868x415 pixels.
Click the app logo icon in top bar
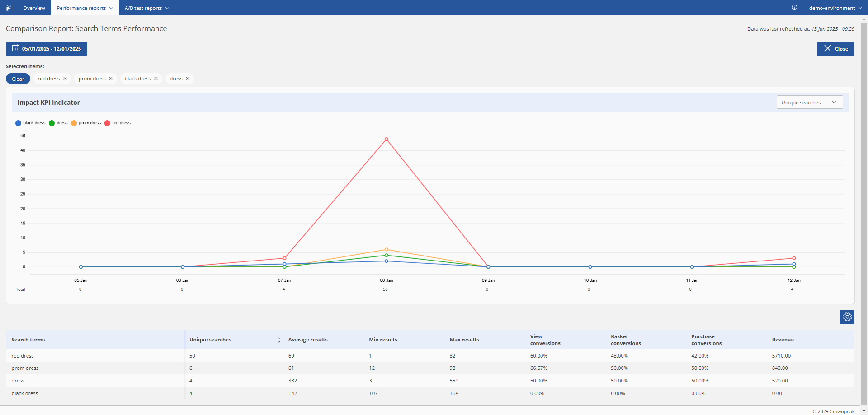coord(9,8)
